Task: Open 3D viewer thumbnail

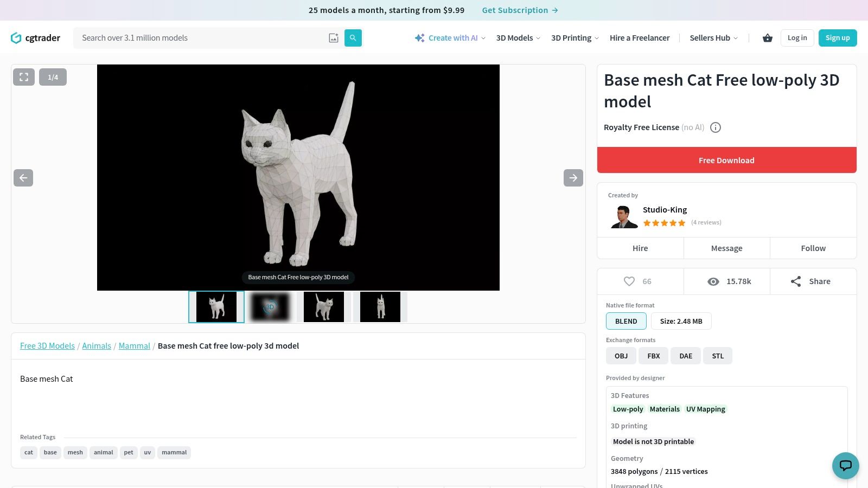Action: (270, 307)
